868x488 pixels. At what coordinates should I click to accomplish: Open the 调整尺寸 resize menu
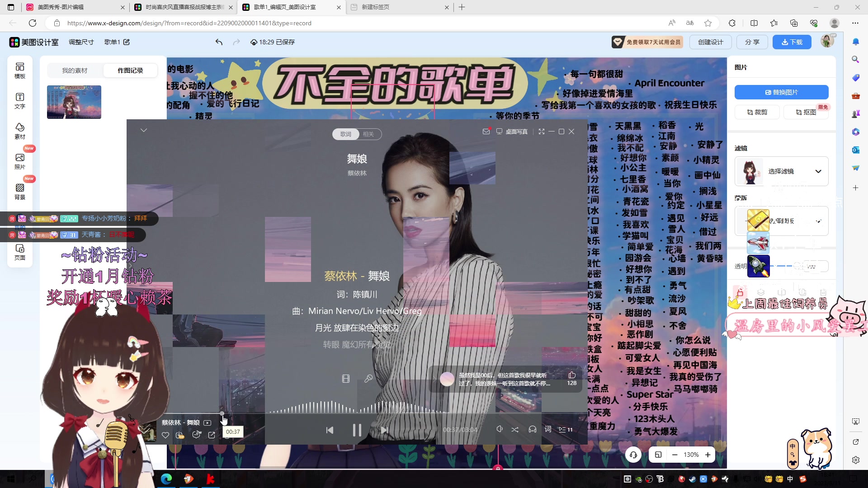point(81,42)
